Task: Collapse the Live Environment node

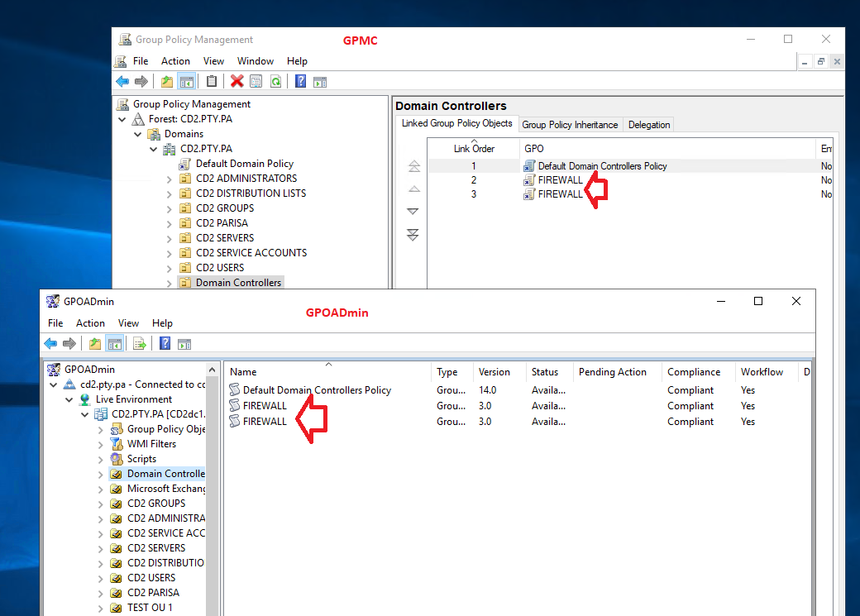Action: pyautogui.click(x=69, y=399)
